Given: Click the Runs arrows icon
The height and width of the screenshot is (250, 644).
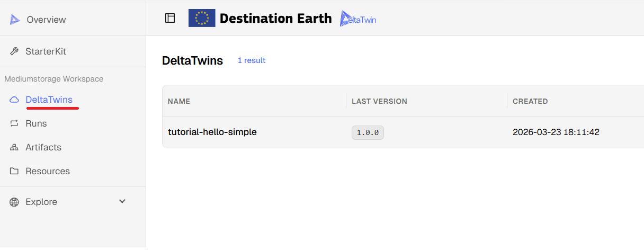Looking at the screenshot, I should click(14, 123).
